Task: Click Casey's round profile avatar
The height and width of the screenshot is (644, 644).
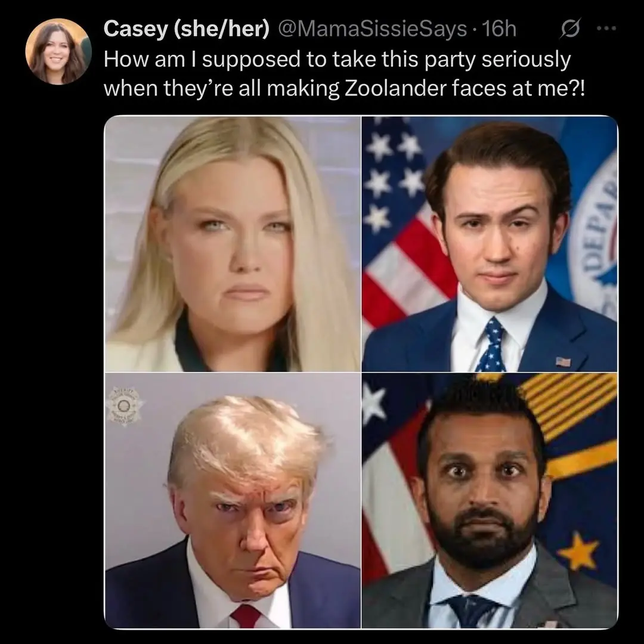Action: pos(58,51)
